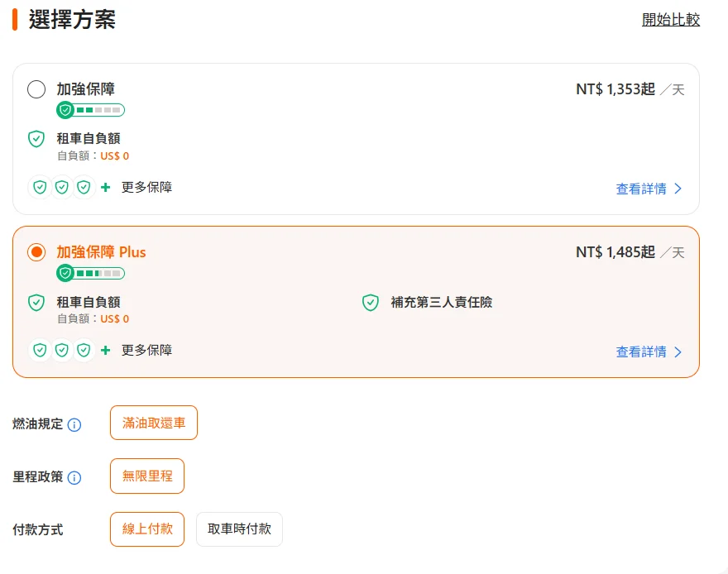Select the 加強保障 Plus radio button
This screenshot has width=728, height=574.
point(36,252)
